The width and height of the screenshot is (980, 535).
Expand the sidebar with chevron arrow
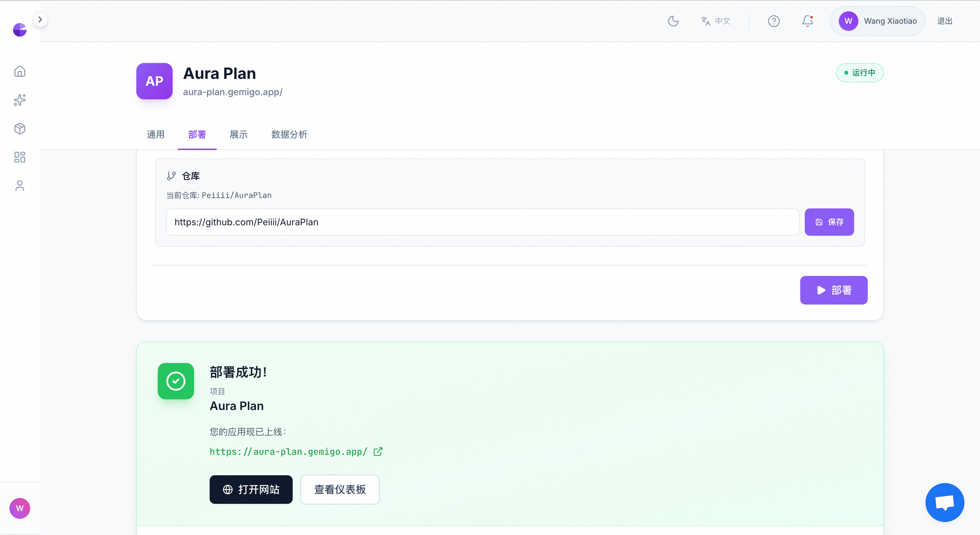[40, 19]
